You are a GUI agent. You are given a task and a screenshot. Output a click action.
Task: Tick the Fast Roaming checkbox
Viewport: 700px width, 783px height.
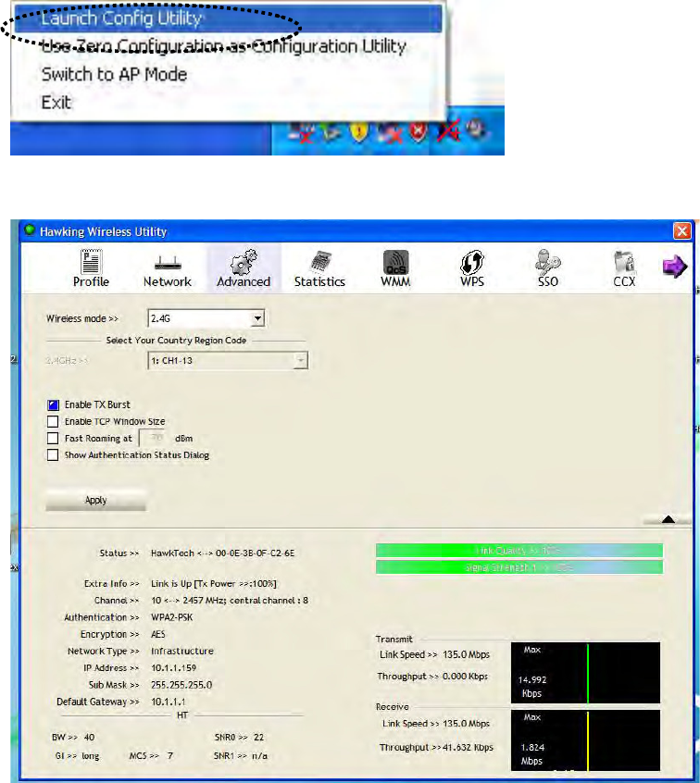53,439
